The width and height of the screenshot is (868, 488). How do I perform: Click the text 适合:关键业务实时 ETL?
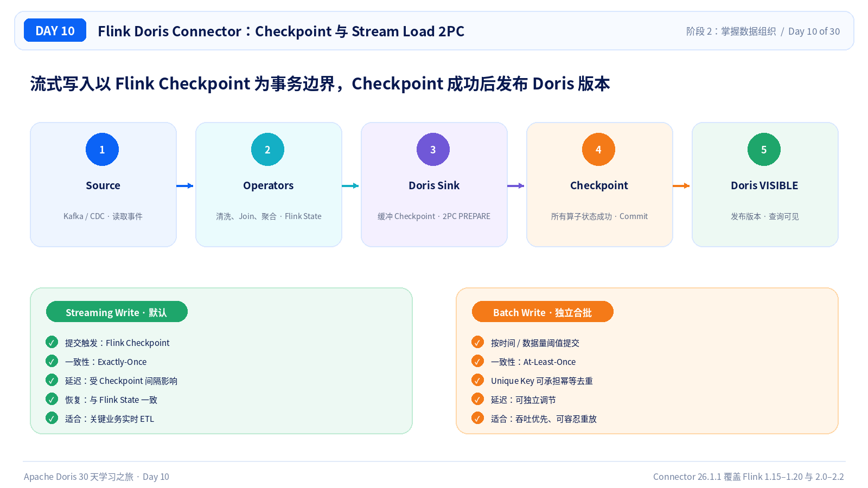pos(110,419)
